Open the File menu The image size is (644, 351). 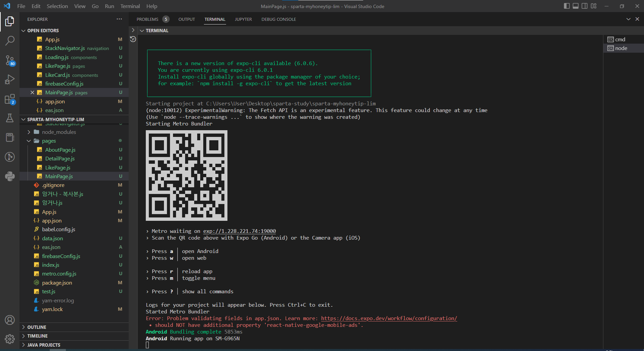point(21,6)
